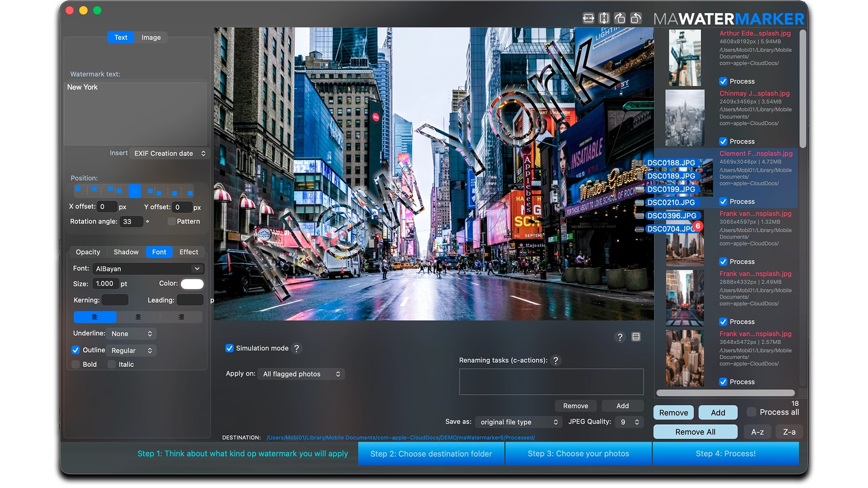This screenshot has height=488, width=868.
Task: Flip the preview vertically using the toolbar icon
Action: tap(604, 18)
